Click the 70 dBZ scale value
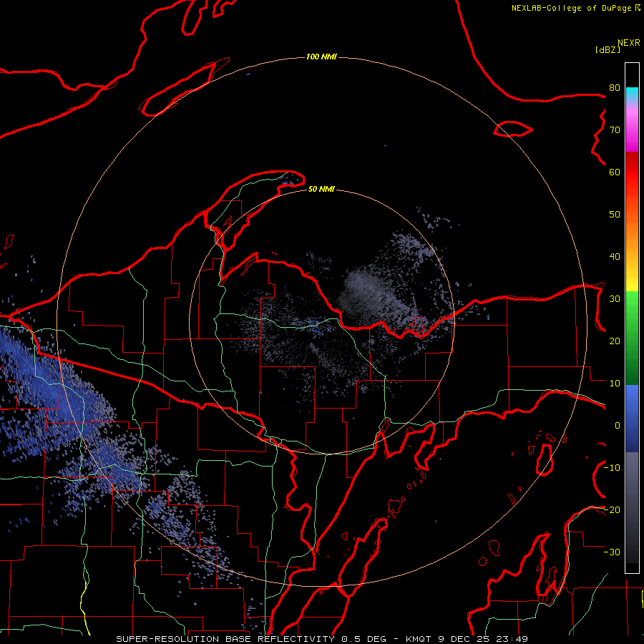Screen dimensions: 644x644 [615, 130]
